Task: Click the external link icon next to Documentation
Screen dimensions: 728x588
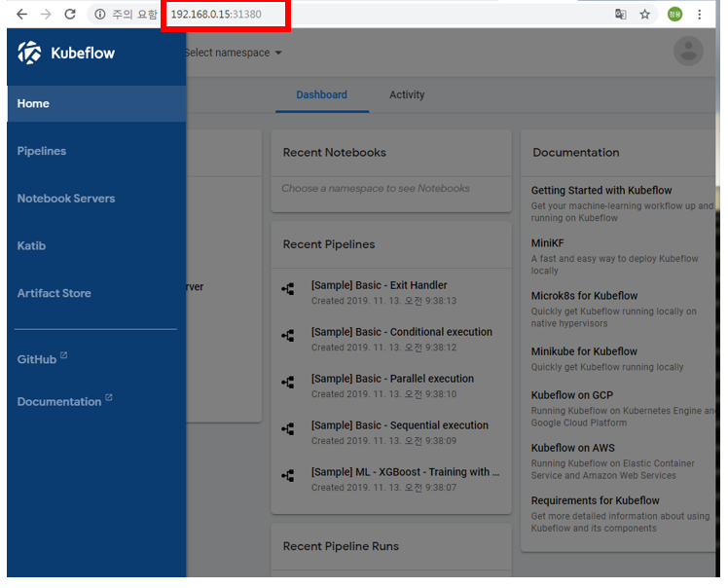Action: point(109,397)
